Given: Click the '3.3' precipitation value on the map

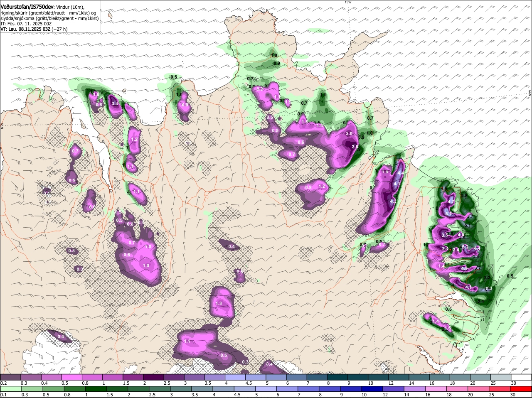Looking at the screenshot, I should [x=115, y=103].
